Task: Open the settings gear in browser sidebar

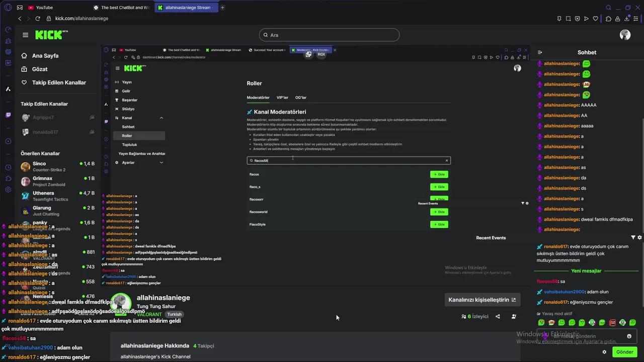Action: point(8,190)
